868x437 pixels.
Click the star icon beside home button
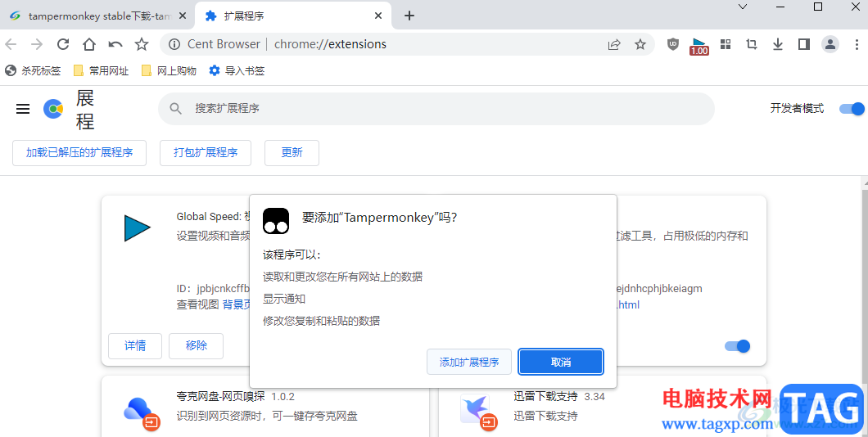point(142,44)
